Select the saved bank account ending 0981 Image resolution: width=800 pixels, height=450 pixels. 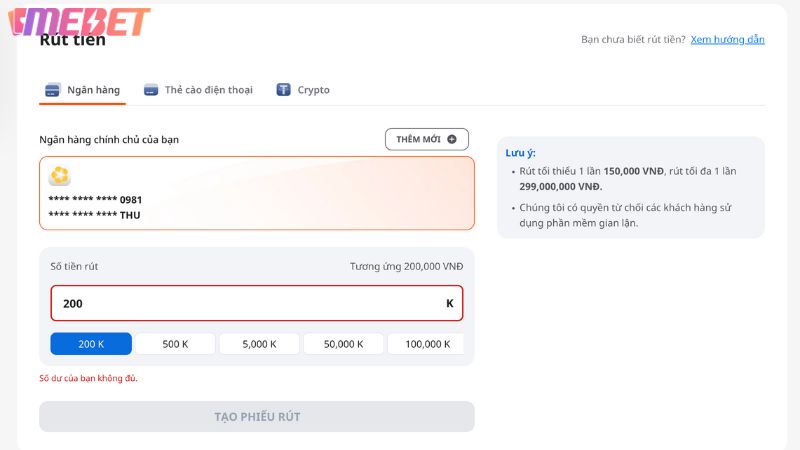coord(257,193)
